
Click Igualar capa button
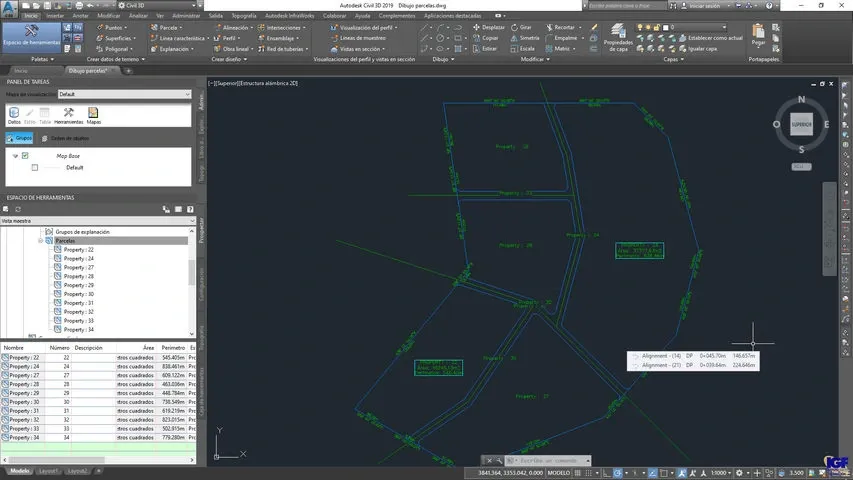click(698, 49)
